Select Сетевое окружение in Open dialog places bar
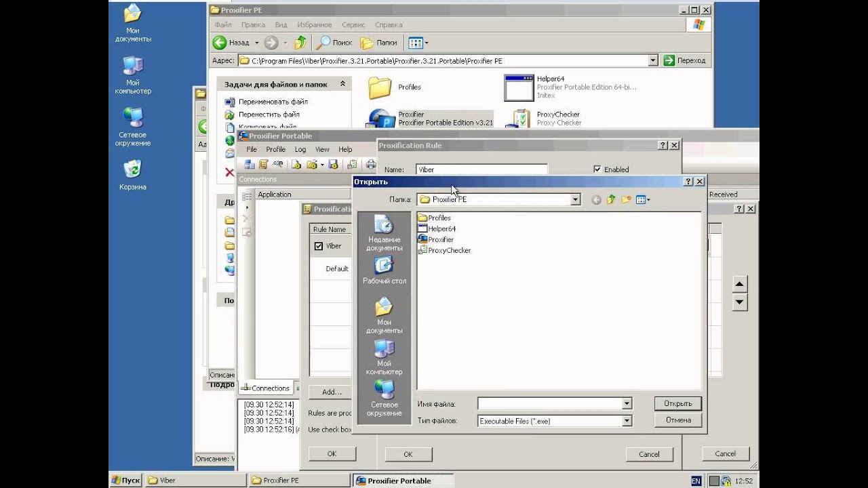 point(384,399)
